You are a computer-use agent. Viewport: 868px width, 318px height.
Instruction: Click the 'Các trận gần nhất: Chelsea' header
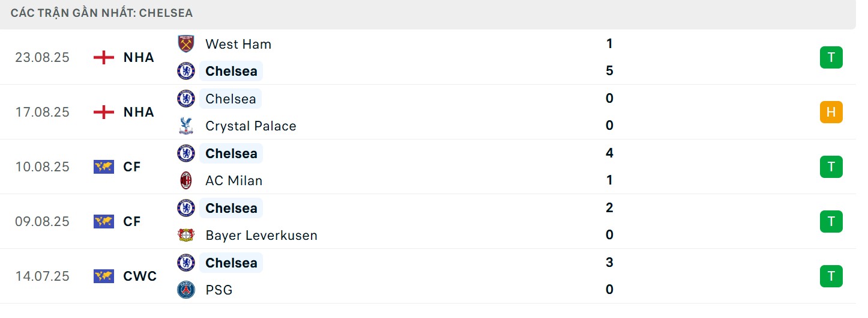102,13
